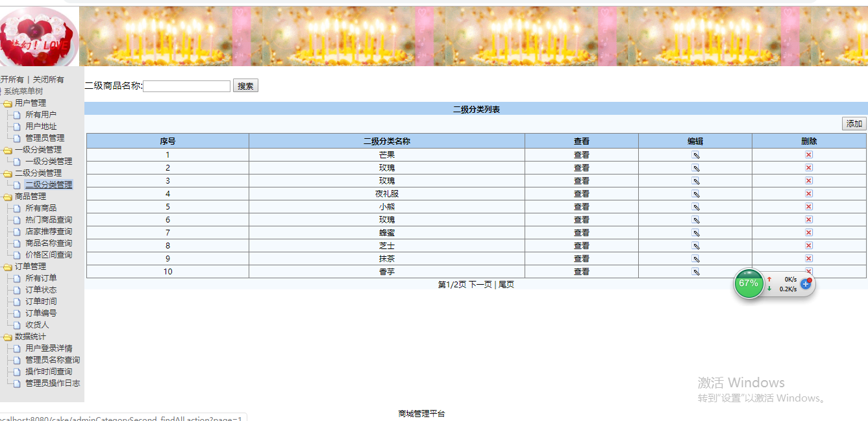
Task: Collapse the 用户管理 folder
Action: coord(8,103)
